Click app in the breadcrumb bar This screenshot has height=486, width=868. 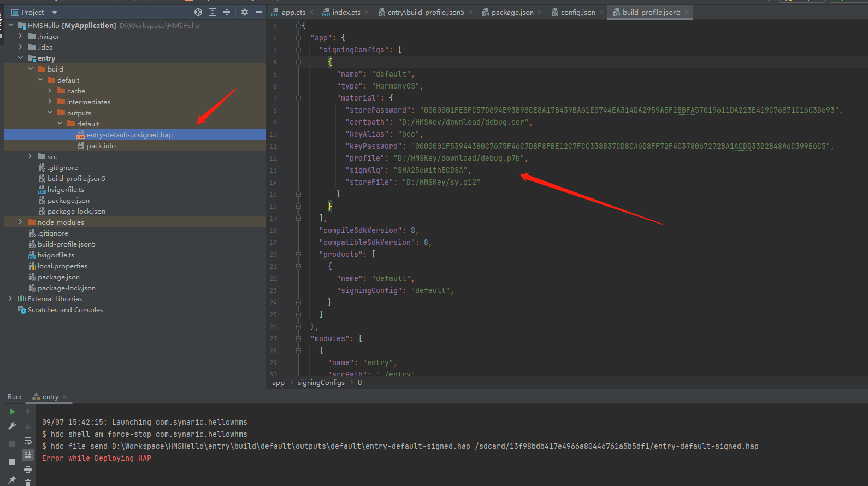point(278,383)
